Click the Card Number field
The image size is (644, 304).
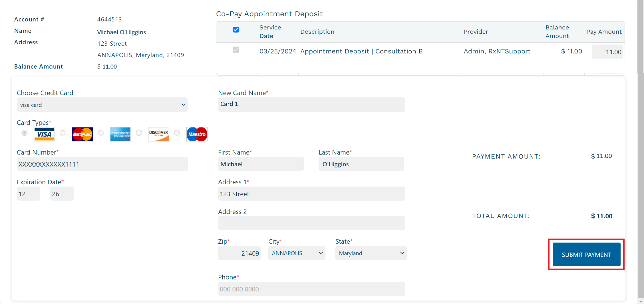[102, 164]
